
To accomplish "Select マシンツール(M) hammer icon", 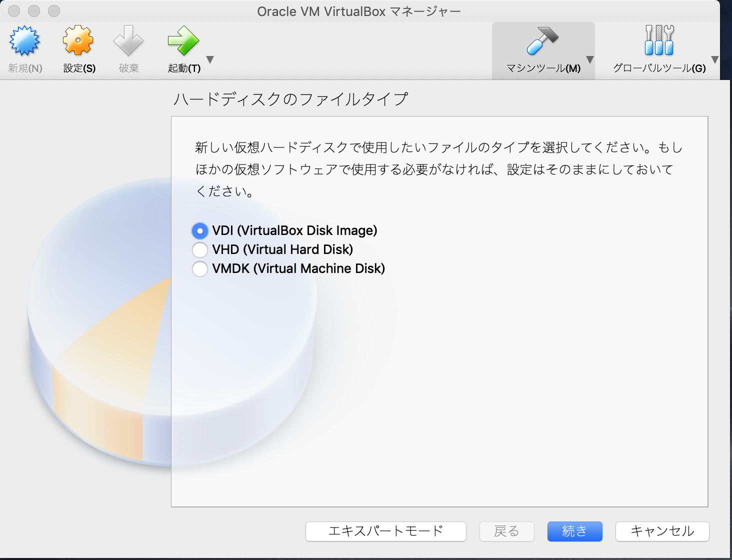I will pos(542,41).
